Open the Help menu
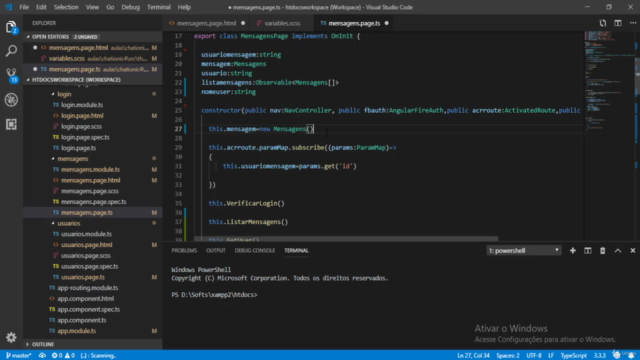Image resolution: width=640 pixels, height=360 pixels. point(184,7)
